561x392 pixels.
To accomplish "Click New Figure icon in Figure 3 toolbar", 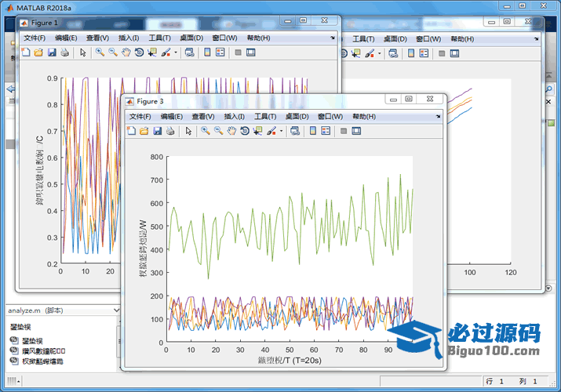I will click(131, 131).
